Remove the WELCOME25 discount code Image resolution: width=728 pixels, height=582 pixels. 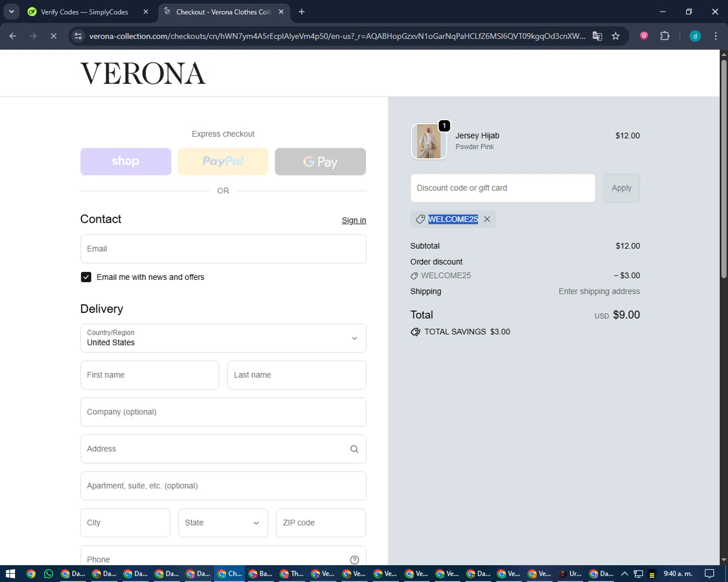487,219
